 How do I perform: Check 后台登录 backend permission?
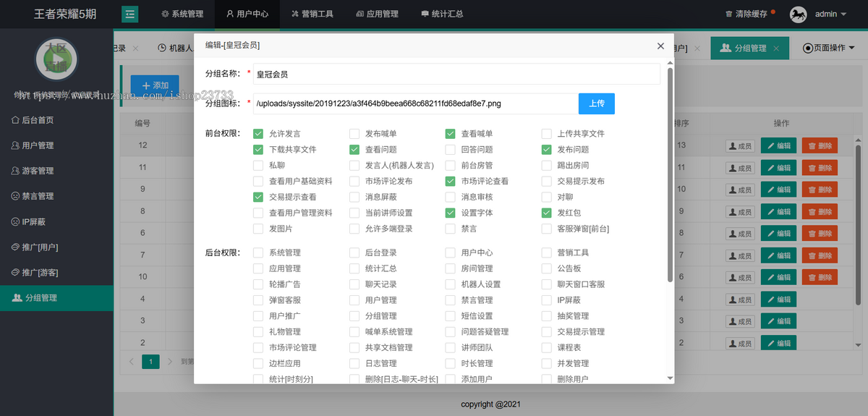click(354, 252)
